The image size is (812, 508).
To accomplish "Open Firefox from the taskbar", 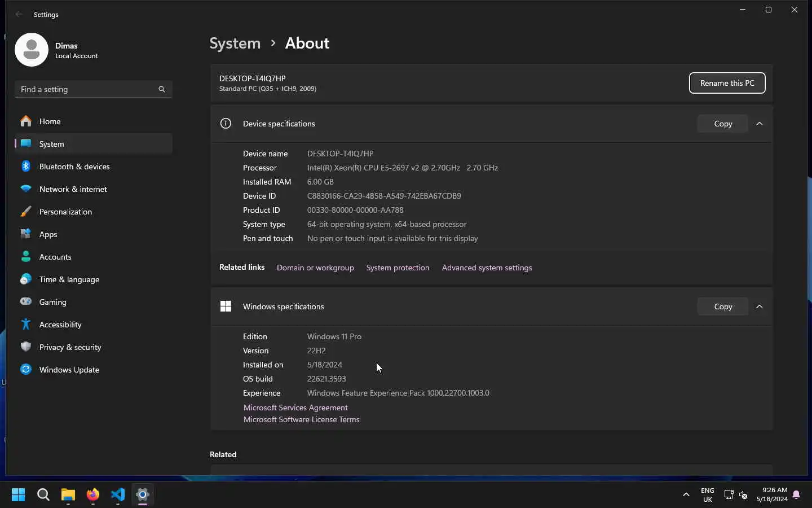I will [x=93, y=494].
